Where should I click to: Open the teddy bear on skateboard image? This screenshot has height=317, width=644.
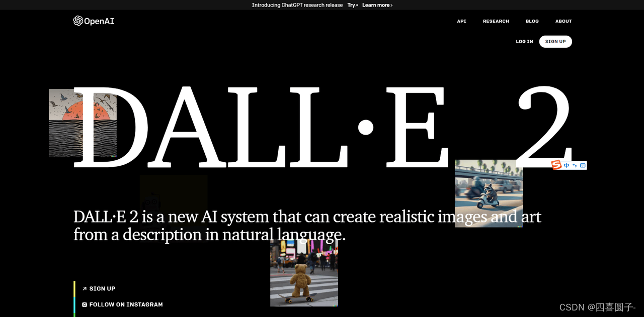(x=304, y=273)
